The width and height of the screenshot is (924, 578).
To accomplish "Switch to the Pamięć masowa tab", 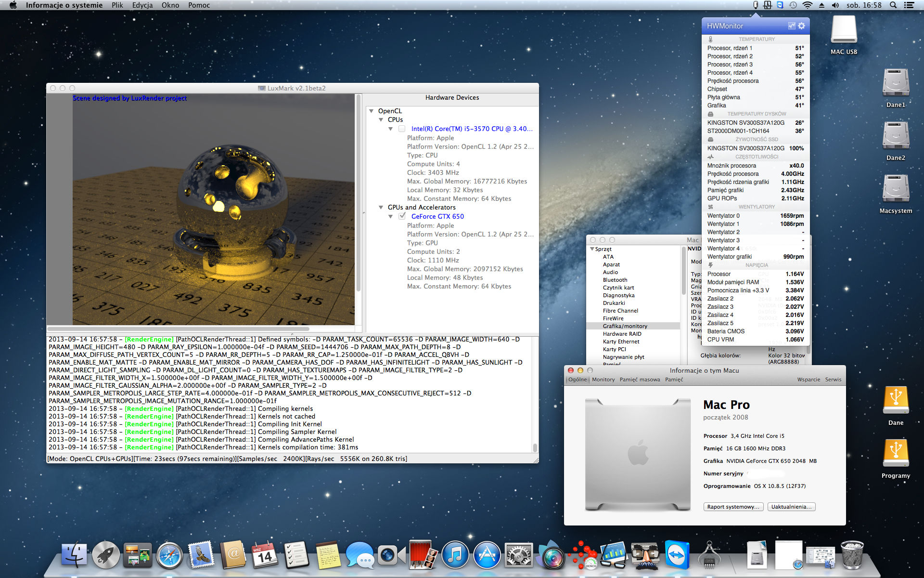I will click(x=640, y=380).
